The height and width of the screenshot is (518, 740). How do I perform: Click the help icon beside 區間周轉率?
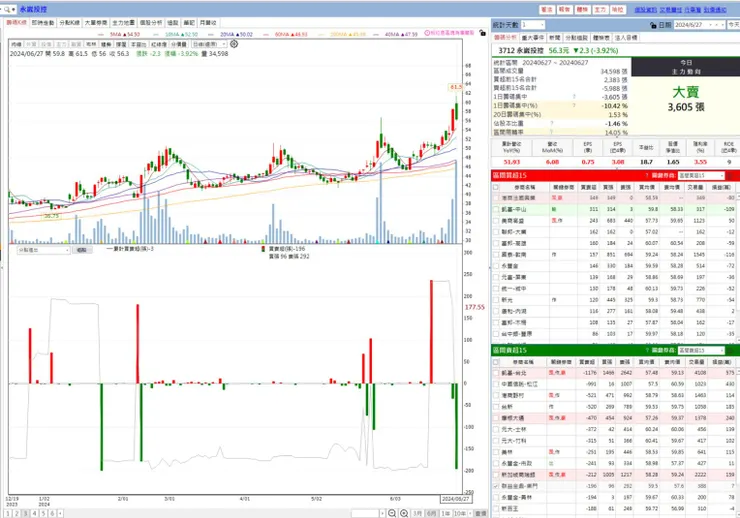click(x=552, y=132)
